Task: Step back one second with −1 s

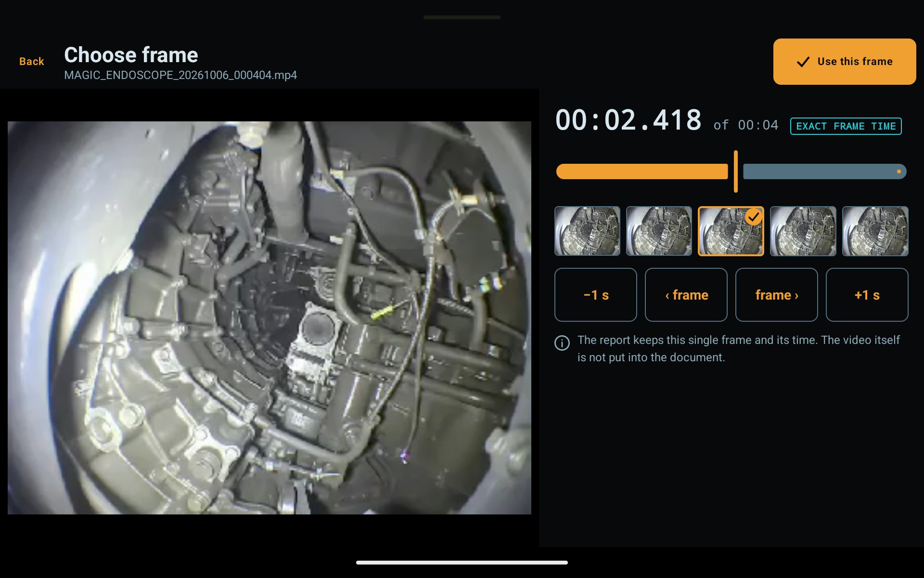Action: click(x=596, y=295)
